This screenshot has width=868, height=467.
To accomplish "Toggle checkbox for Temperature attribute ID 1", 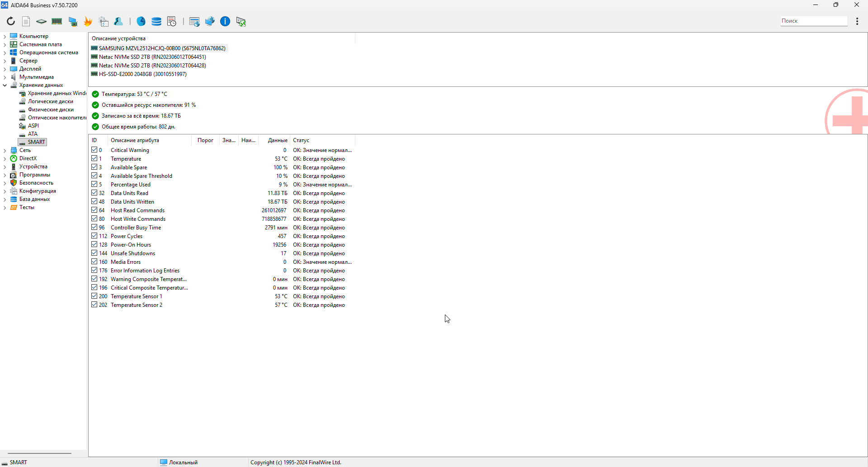I will [x=94, y=158].
